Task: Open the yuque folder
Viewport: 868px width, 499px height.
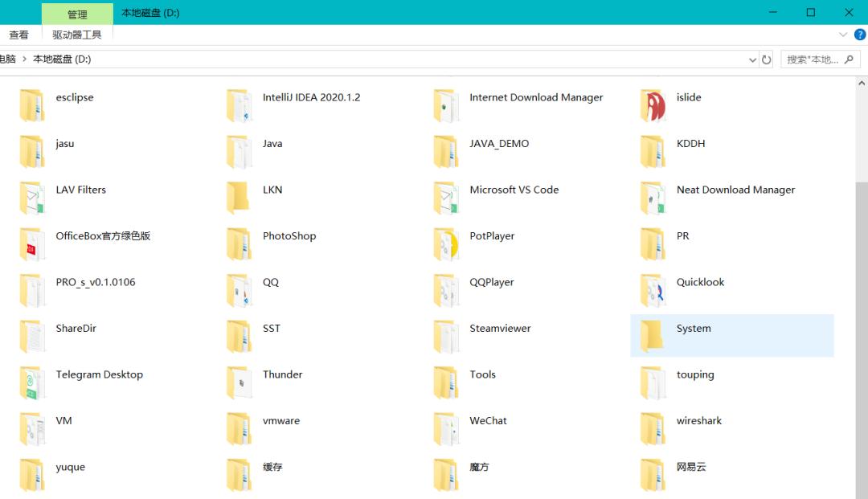Action: click(x=70, y=466)
